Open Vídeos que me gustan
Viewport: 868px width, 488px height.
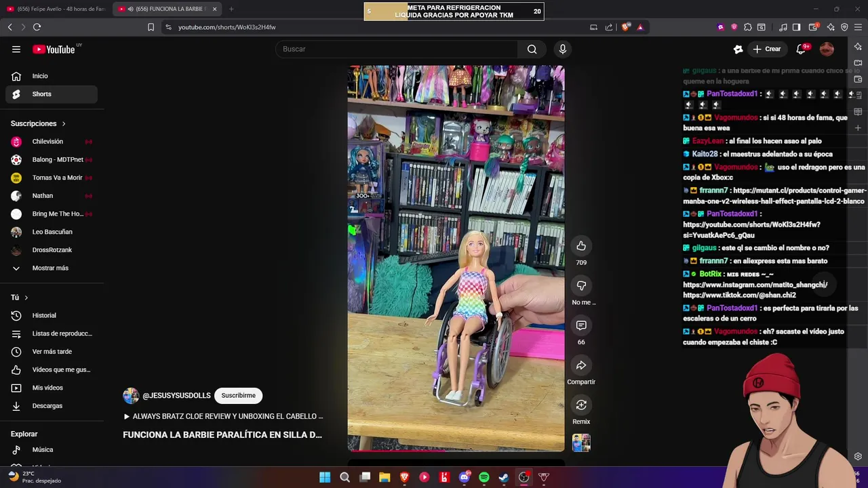[52, 369]
